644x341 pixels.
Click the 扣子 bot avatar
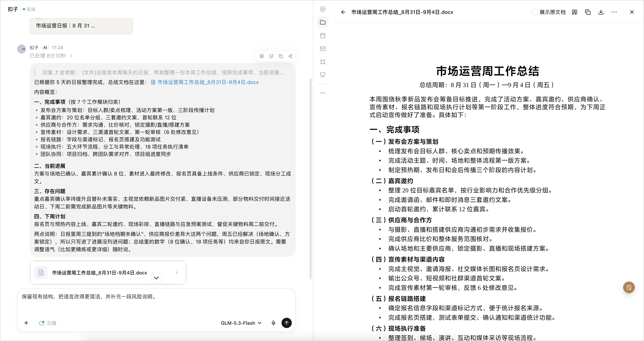pos(22,49)
